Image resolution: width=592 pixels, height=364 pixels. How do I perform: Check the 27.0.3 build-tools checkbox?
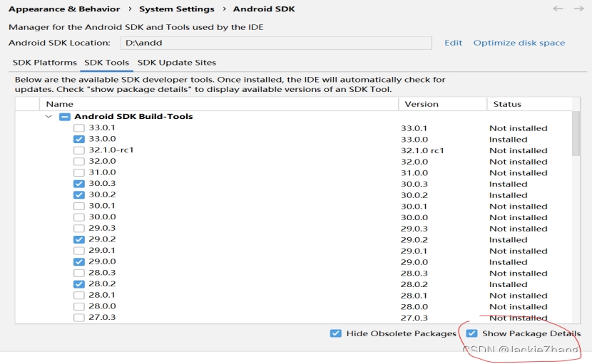pyautogui.click(x=79, y=318)
